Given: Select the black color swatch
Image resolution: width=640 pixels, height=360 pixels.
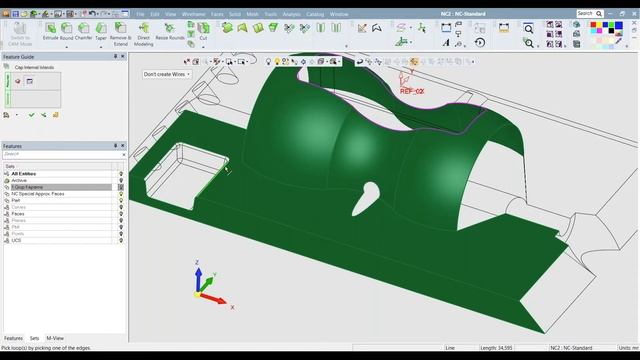Looking at the screenshot, I should 611,31.
